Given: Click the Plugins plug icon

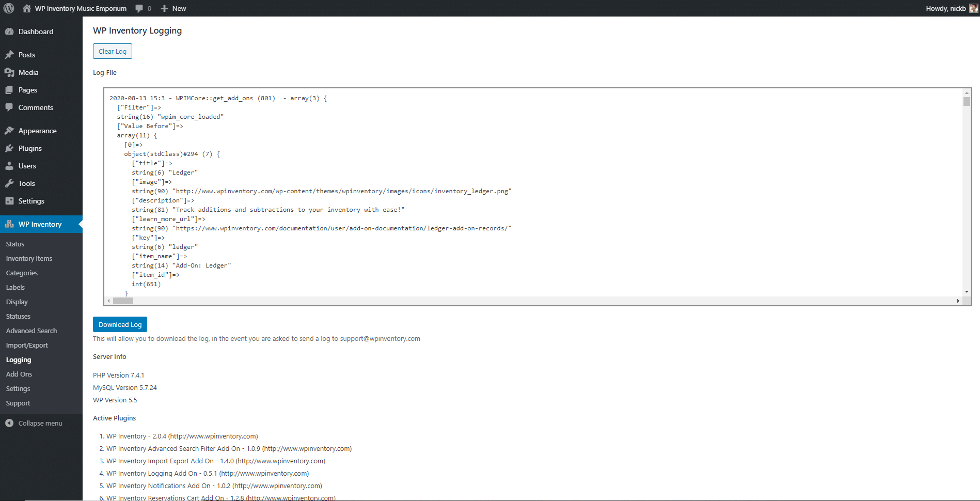Looking at the screenshot, I should [9, 148].
